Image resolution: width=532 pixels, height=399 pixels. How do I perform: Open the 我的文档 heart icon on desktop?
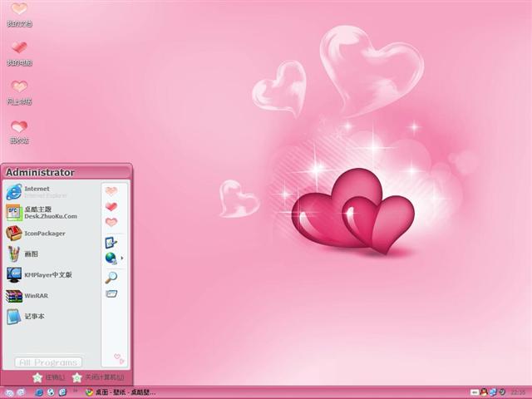(19, 14)
